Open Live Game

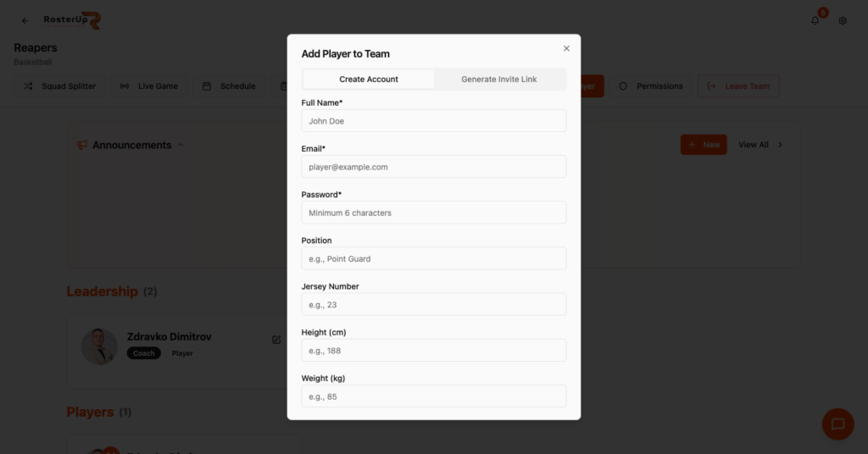tap(149, 86)
